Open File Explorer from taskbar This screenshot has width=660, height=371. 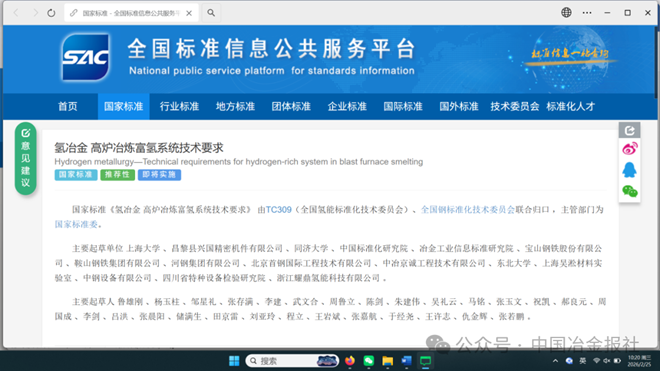point(387,361)
